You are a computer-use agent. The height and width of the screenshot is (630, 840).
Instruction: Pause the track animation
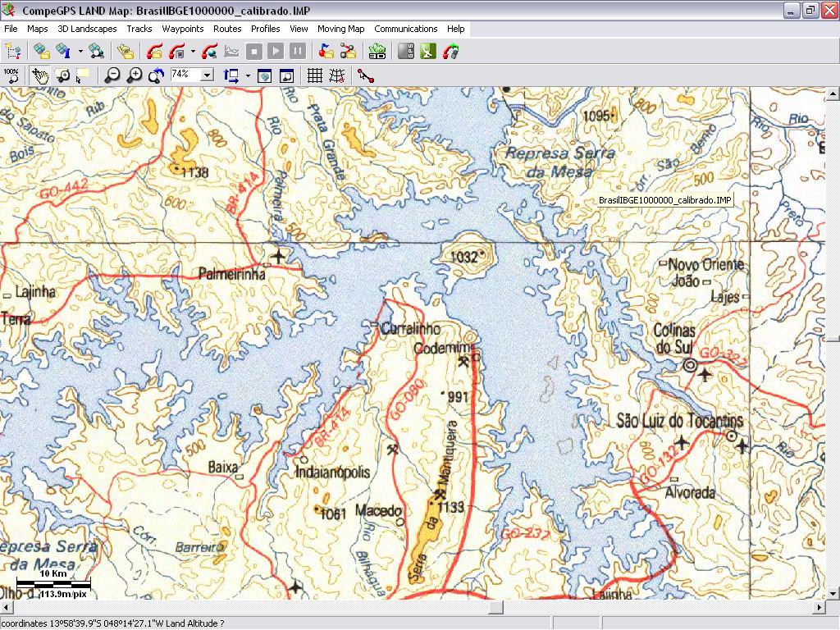pos(298,52)
